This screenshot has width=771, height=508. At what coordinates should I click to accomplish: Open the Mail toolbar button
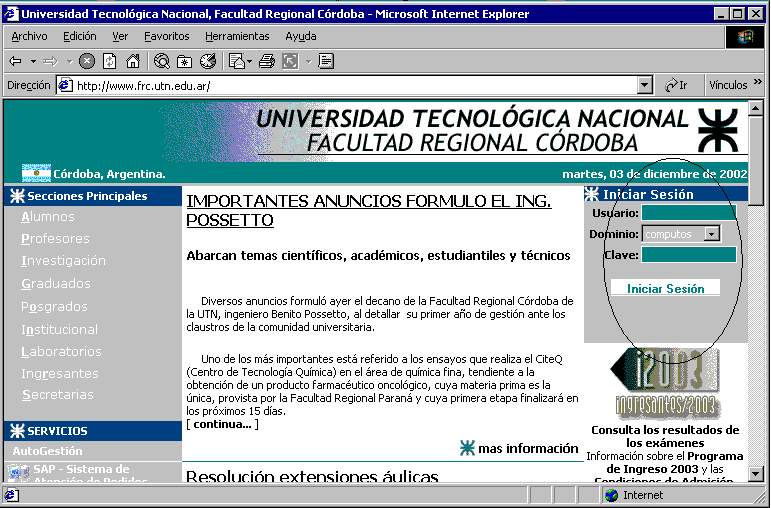(237, 61)
